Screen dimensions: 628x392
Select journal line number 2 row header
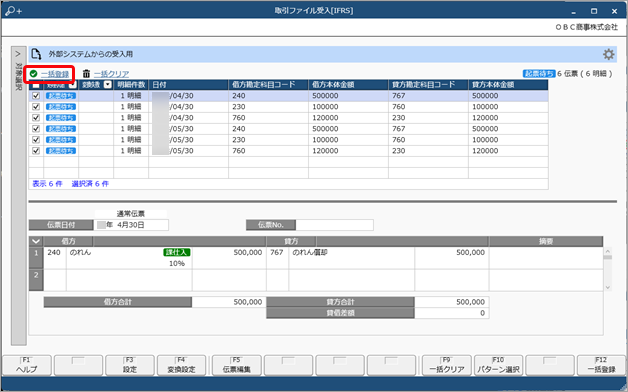tap(36, 279)
